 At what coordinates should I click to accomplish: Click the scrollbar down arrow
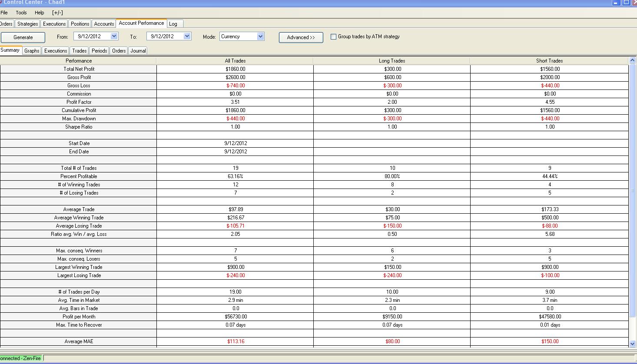tap(632, 344)
